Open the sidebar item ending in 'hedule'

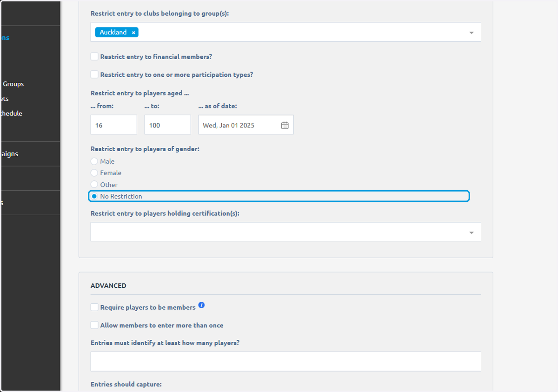(x=11, y=113)
